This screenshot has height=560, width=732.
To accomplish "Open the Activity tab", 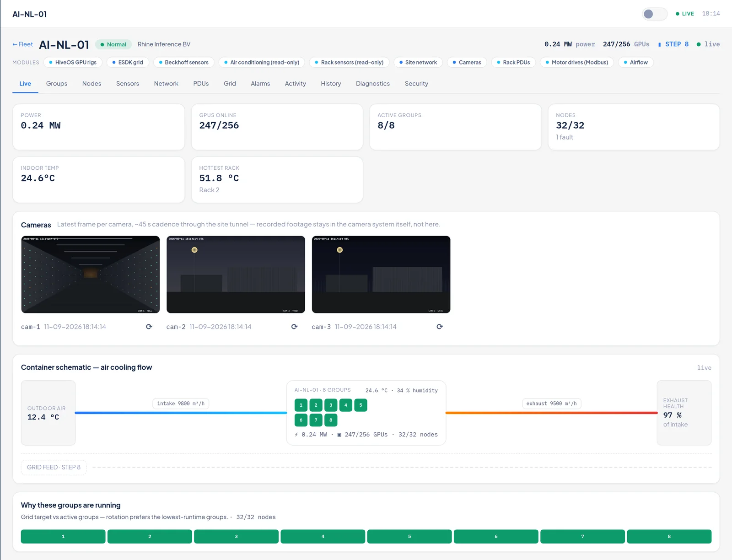I will tap(296, 84).
